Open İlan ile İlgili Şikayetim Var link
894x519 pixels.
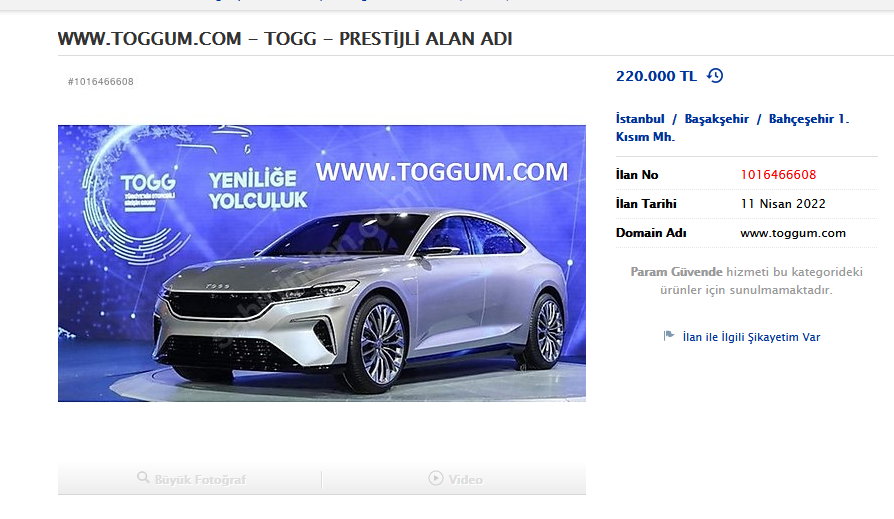(751, 337)
